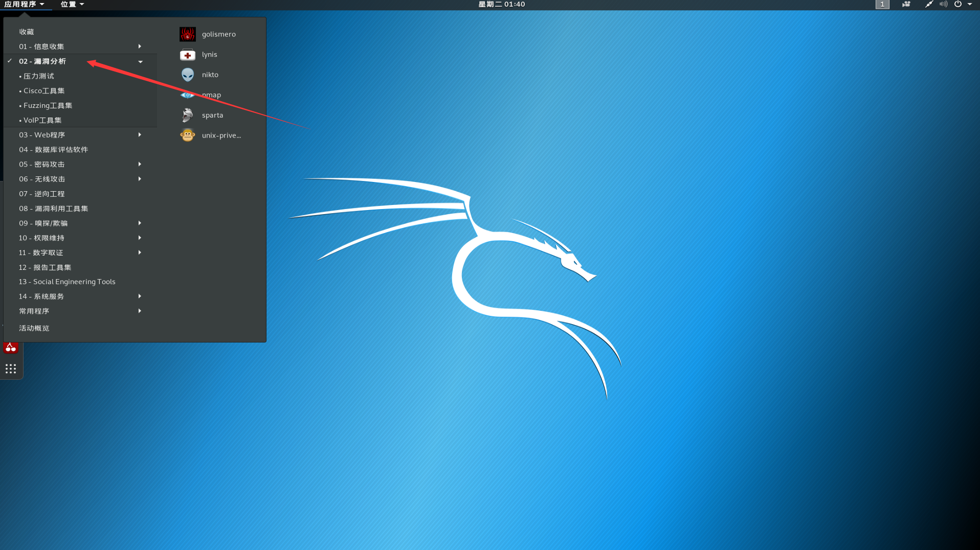Click the lynis text label
Screen dimensions: 980x550
point(210,55)
